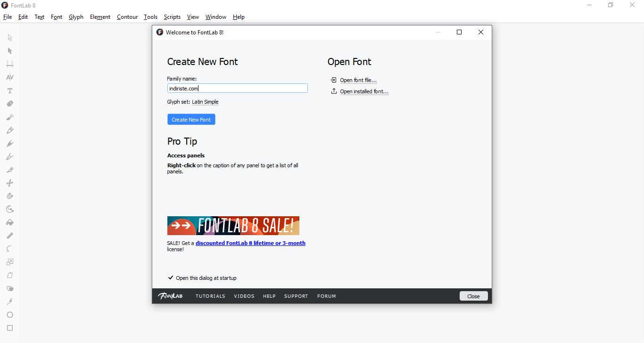Select the Contour tool (white arrow)
This screenshot has width=644, height=343.
click(x=10, y=38)
